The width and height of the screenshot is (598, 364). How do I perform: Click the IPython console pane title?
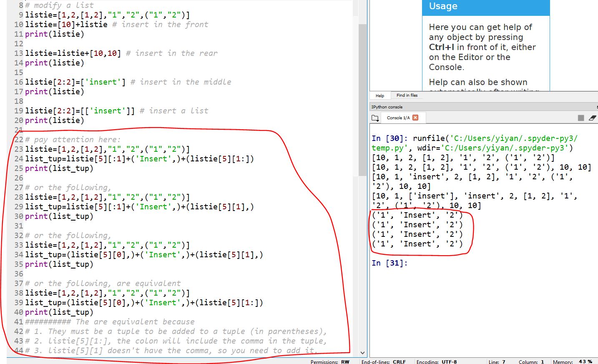coord(387,107)
